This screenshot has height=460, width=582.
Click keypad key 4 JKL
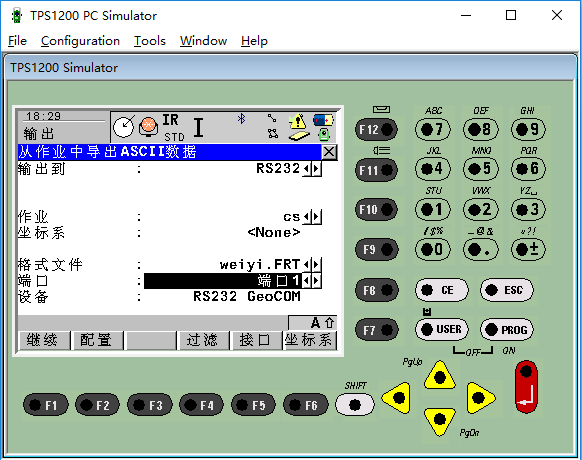[x=433, y=169]
